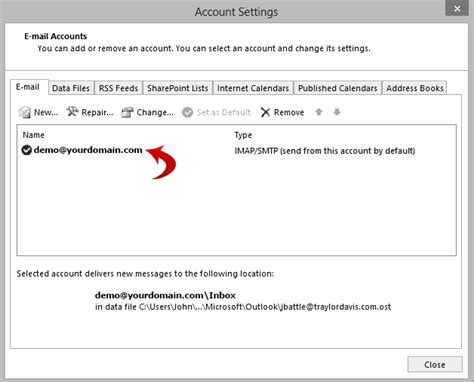474x382 pixels.
Task: Move account up with arrow icon
Action: tap(319, 112)
